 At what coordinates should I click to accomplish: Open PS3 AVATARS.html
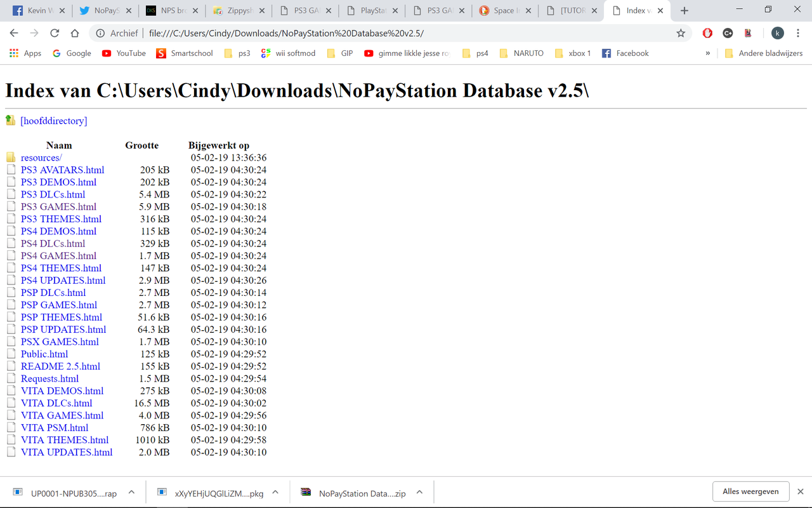click(62, 170)
